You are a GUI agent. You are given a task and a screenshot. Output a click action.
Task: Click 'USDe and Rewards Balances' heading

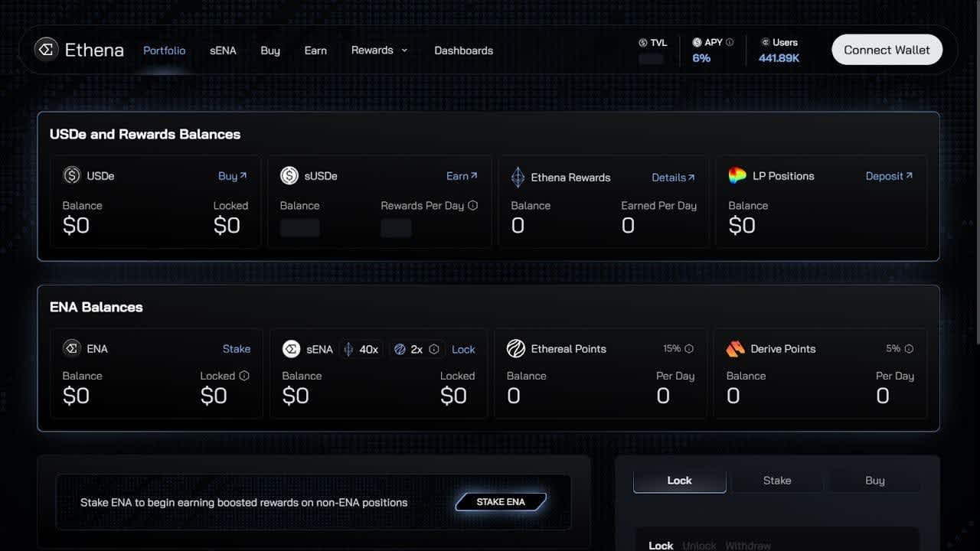pos(145,134)
